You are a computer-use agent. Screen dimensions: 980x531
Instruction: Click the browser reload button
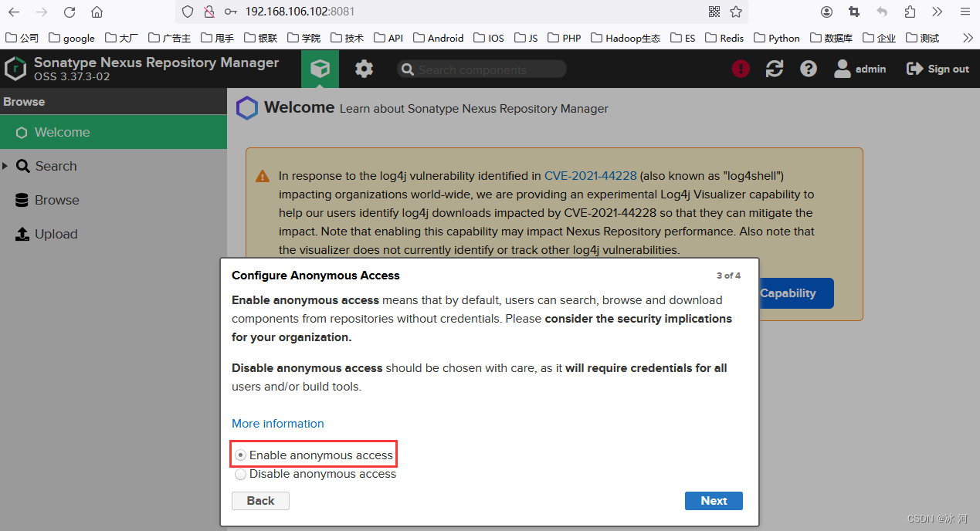pyautogui.click(x=70, y=12)
